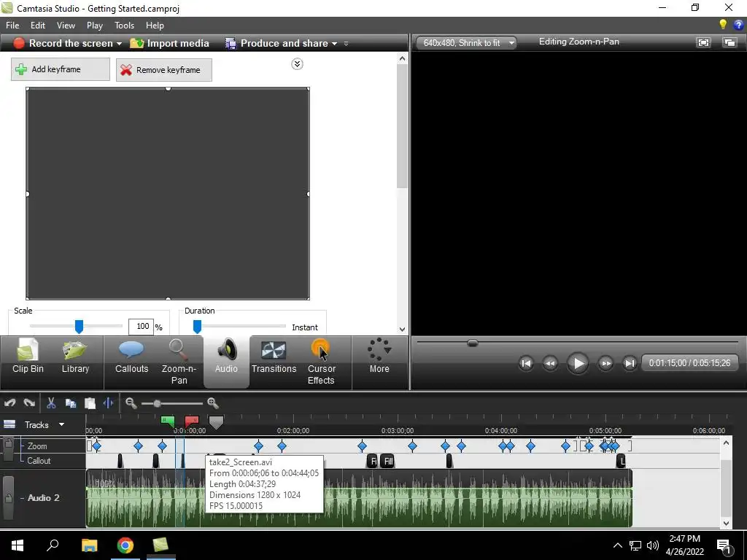Click the Undo arrow in timeline toolbar
Screen dimensions: 747x560
(x=9, y=403)
